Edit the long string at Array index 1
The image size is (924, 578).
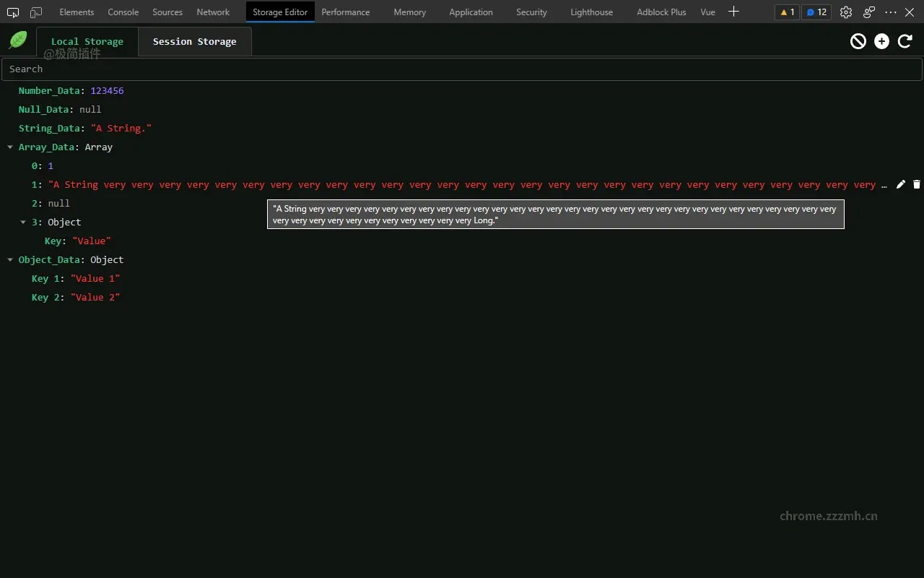tap(900, 184)
